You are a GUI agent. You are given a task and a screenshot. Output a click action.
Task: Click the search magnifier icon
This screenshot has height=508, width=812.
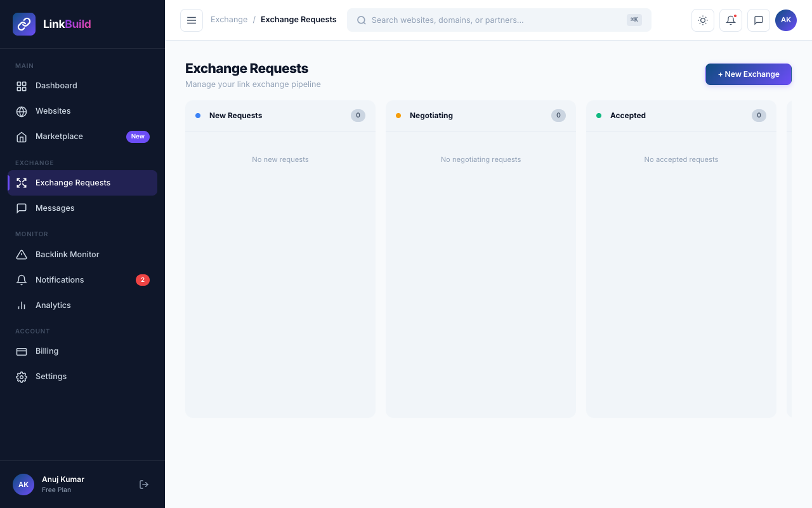click(x=362, y=20)
